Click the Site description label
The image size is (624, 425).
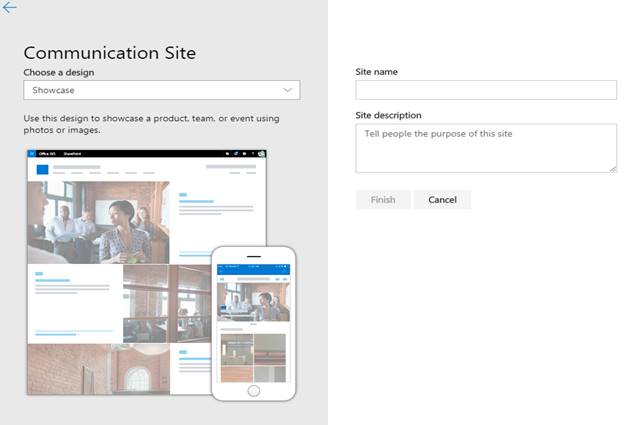[388, 115]
